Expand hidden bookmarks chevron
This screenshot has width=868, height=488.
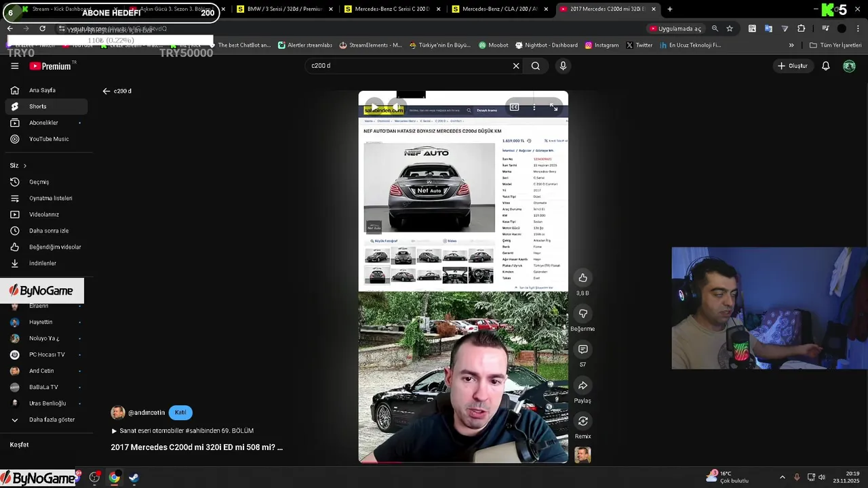[x=791, y=45]
